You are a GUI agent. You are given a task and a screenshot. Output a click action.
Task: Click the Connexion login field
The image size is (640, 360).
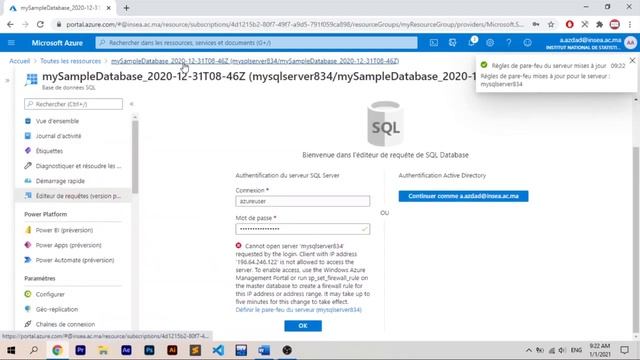click(x=302, y=201)
